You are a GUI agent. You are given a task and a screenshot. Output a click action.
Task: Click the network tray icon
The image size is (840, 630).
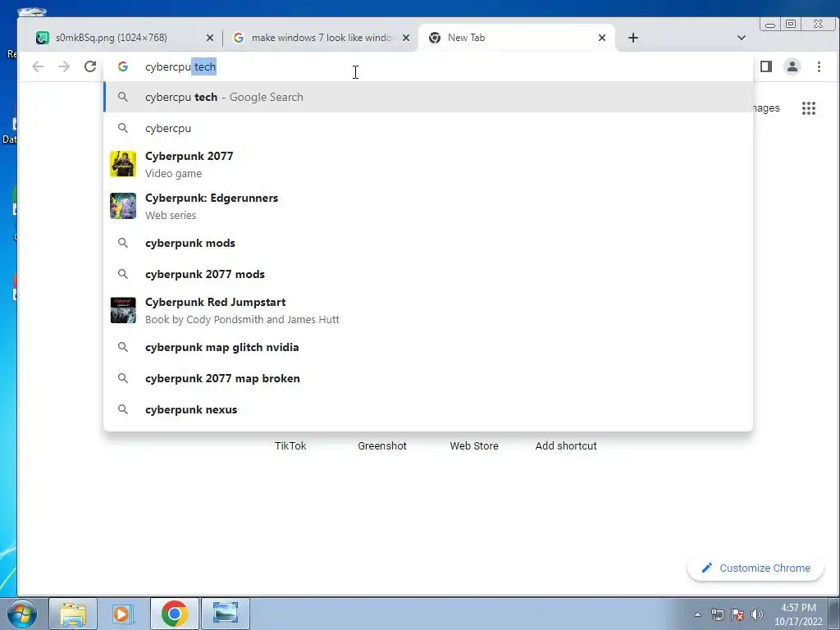click(717, 614)
